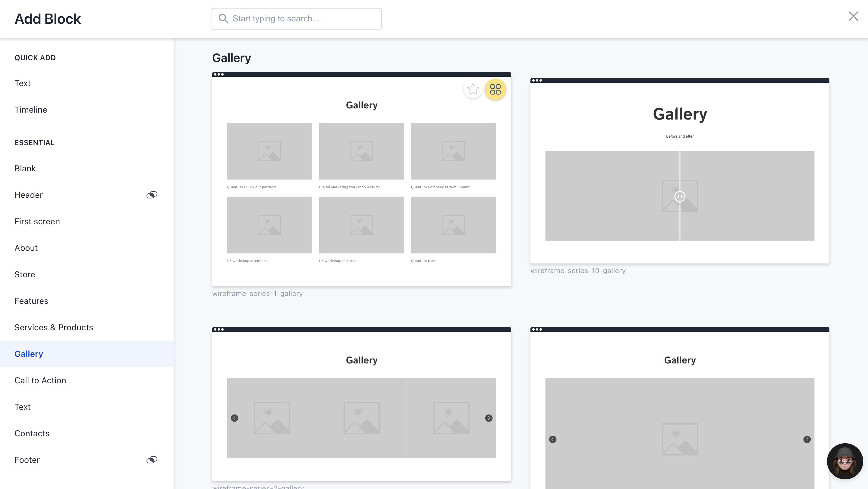Screen dimensions: 868x489
Task: Open the avatar chat bubble in the corner
Action: click(845, 461)
